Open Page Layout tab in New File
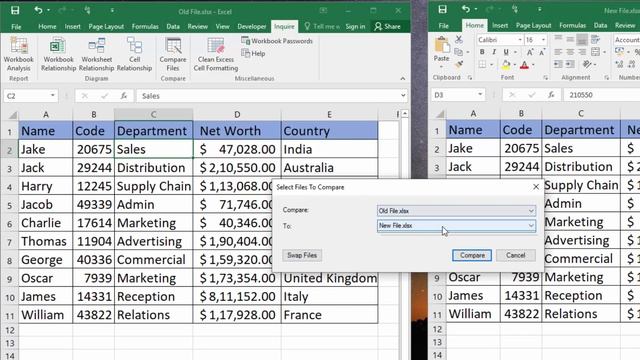Screen dimensions: 640x360 coord(533,25)
